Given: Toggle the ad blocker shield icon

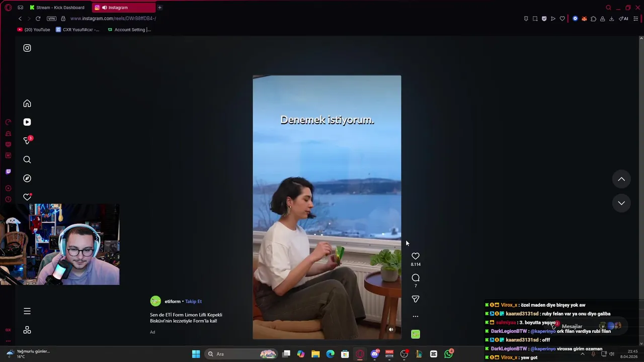Looking at the screenshot, I should pyautogui.click(x=544, y=19).
